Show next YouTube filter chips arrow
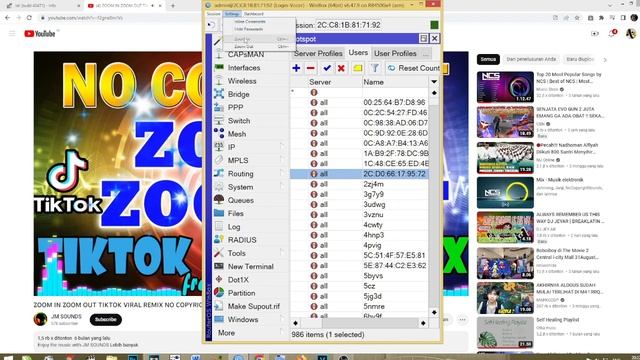 605,60
